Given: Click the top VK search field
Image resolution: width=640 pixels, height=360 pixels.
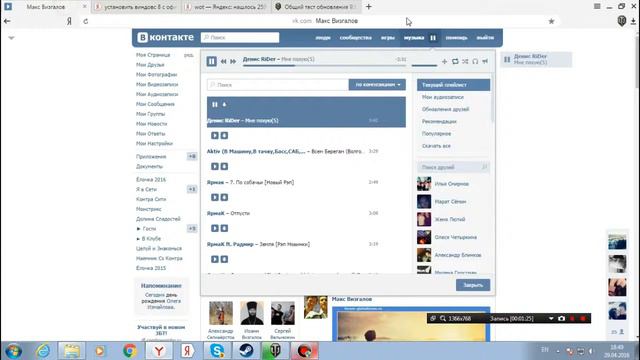Looking at the screenshot, I should point(240,38).
